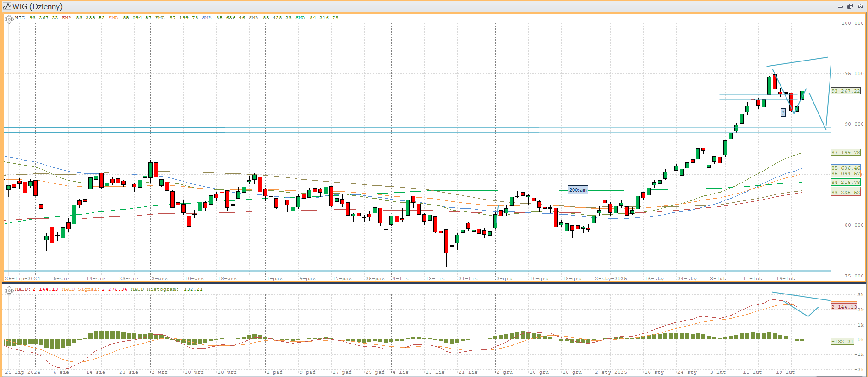Click the small question mark annotation box
Viewport: 868px width, 377px height.
pos(783,112)
